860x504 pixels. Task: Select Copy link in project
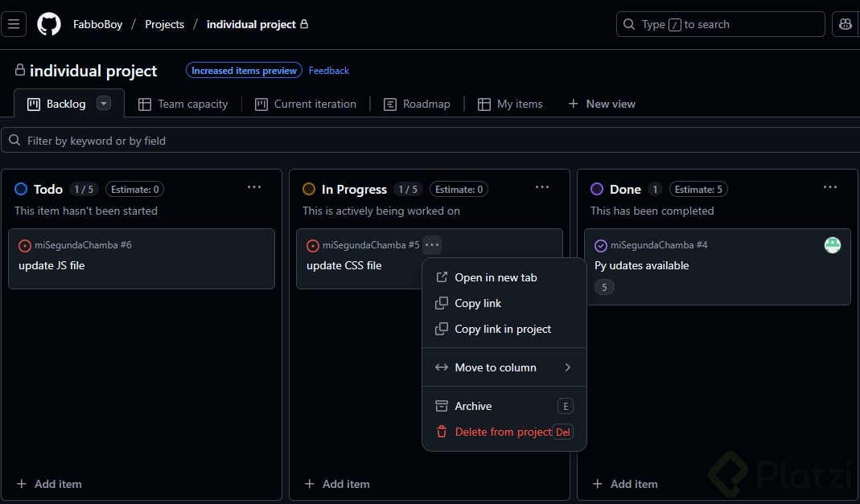click(503, 329)
